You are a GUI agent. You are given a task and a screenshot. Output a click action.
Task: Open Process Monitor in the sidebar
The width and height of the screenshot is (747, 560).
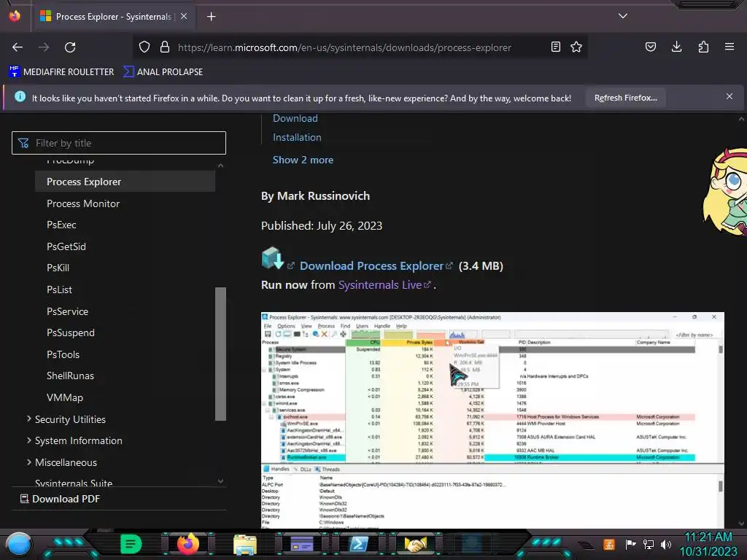click(x=83, y=203)
